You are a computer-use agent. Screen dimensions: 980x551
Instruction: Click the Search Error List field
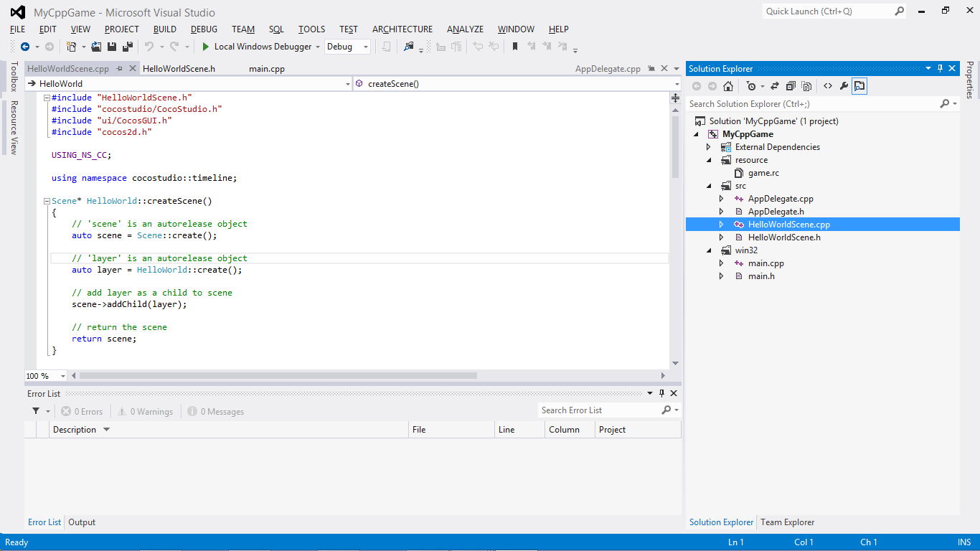pos(600,410)
